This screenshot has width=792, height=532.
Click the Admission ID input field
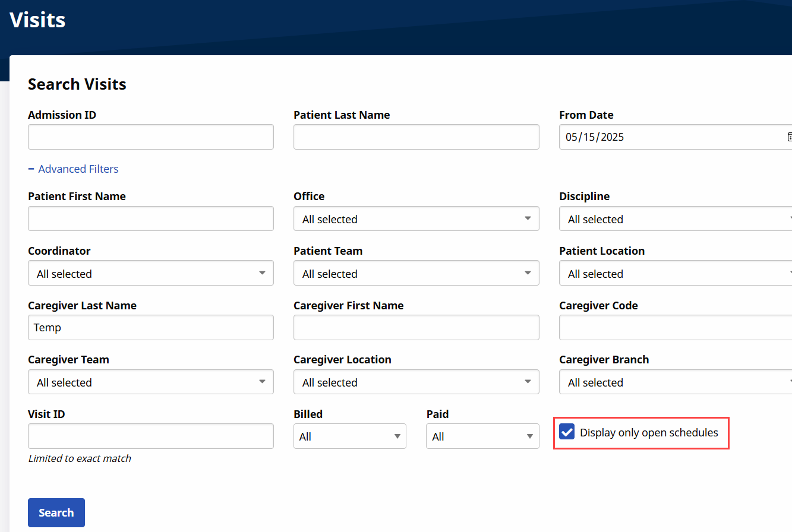150,137
